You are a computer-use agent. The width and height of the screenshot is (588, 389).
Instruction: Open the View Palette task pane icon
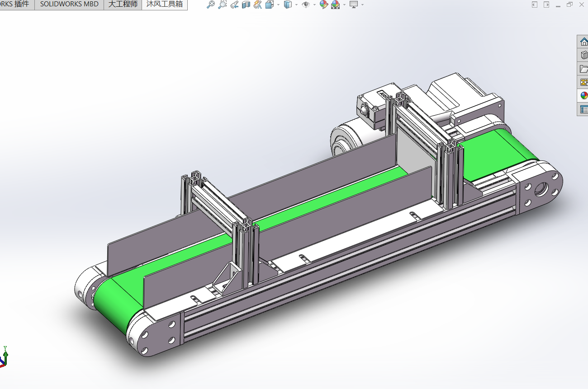point(583,82)
